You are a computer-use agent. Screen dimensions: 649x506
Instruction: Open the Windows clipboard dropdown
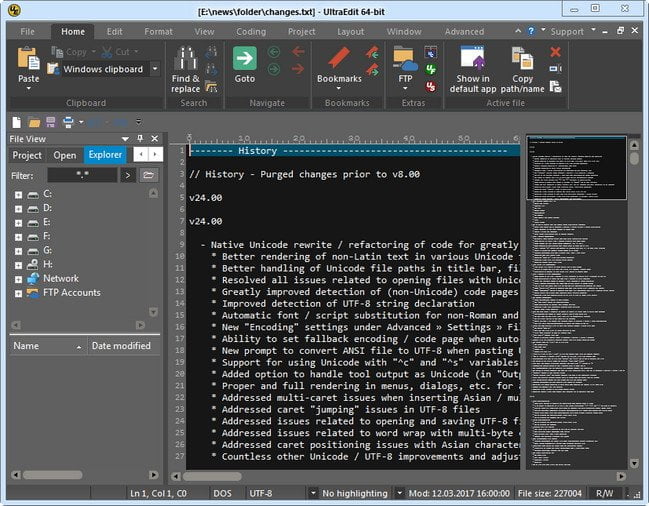155,69
